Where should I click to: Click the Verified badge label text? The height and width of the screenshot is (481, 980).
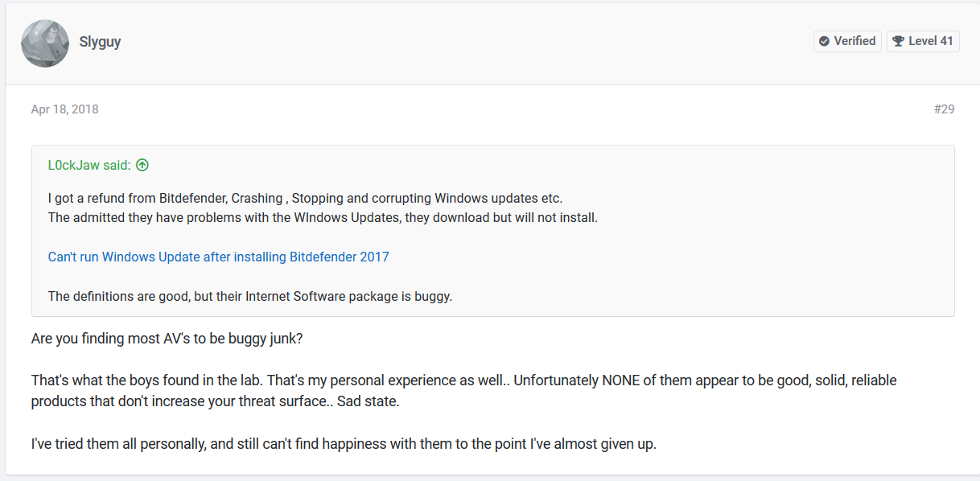pos(854,41)
